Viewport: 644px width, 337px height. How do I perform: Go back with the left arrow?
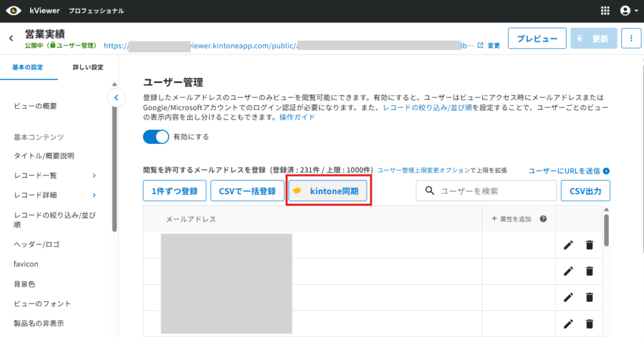click(11, 38)
